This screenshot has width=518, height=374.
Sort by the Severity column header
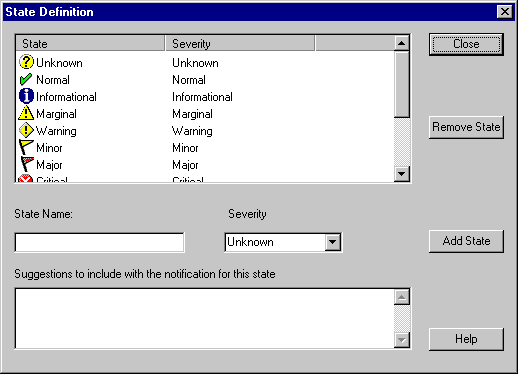coord(240,43)
